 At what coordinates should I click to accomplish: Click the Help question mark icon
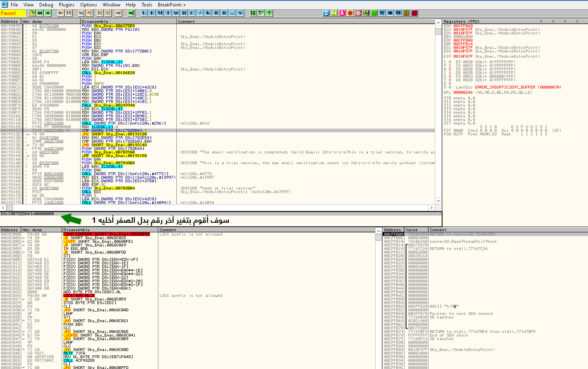tap(269, 13)
